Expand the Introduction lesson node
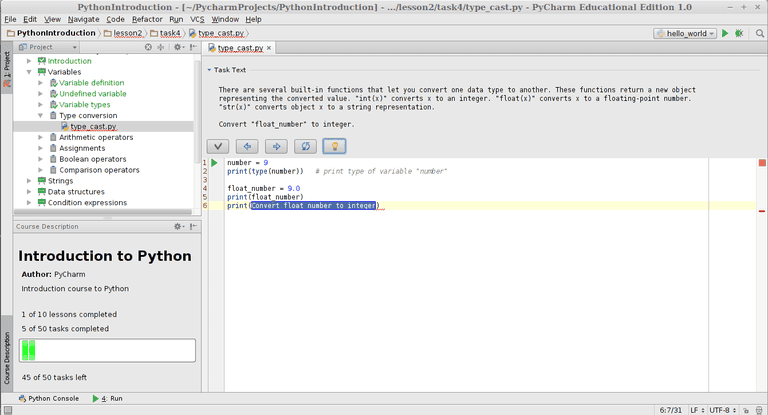 (29, 61)
